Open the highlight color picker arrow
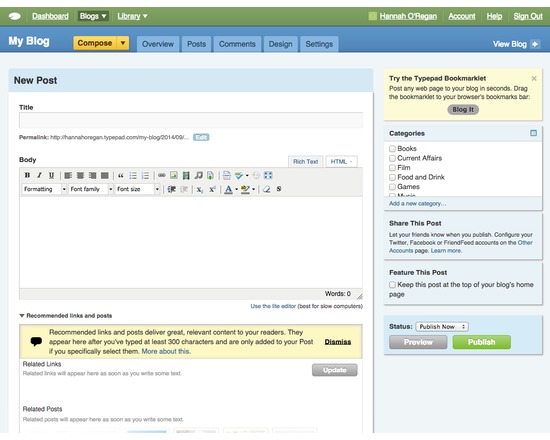Screen dimensions: 550x440 click(x=253, y=189)
